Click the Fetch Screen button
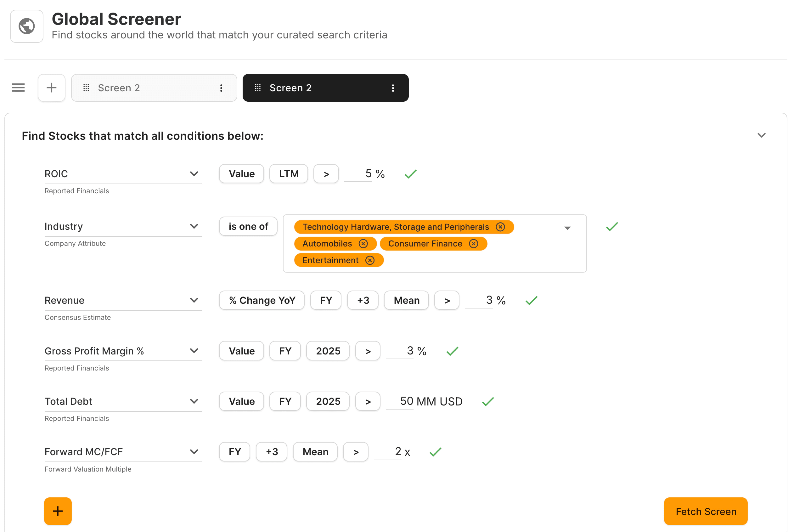Image resolution: width=788 pixels, height=532 pixels. tap(705, 511)
